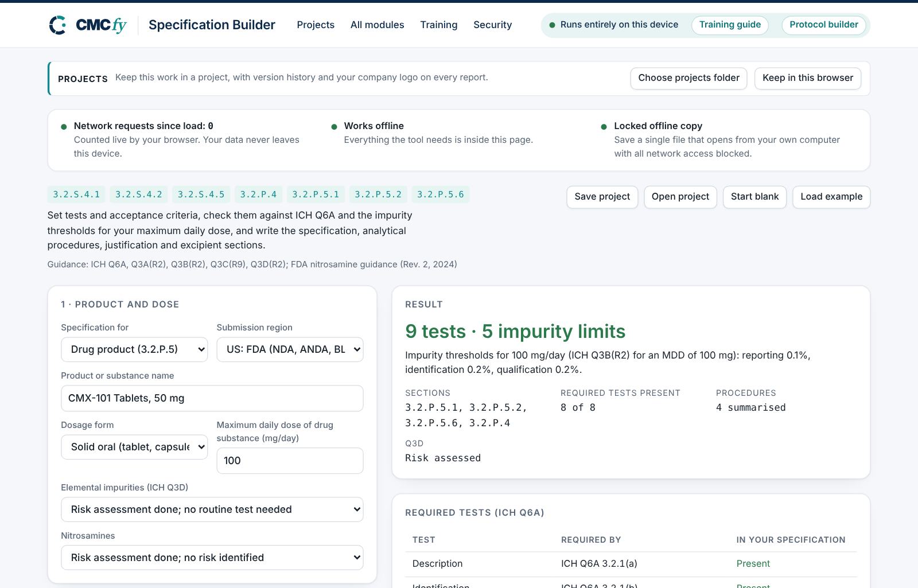The height and width of the screenshot is (588, 918).
Task: Open the Submission region dropdown
Action: click(x=290, y=349)
